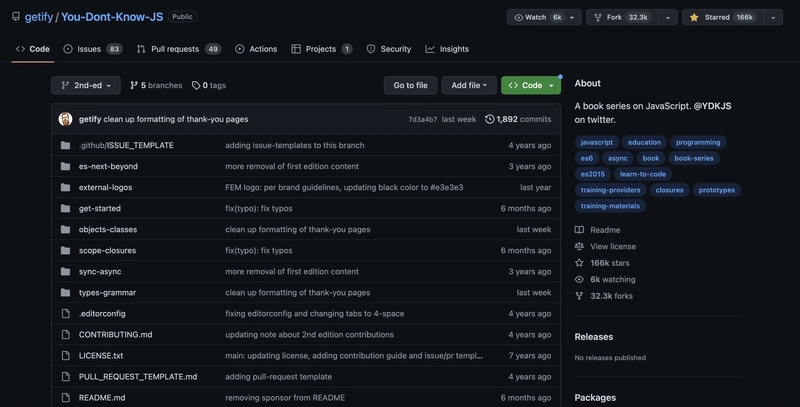Open the sync-async folder name
800x407 pixels.
click(100, 271)
